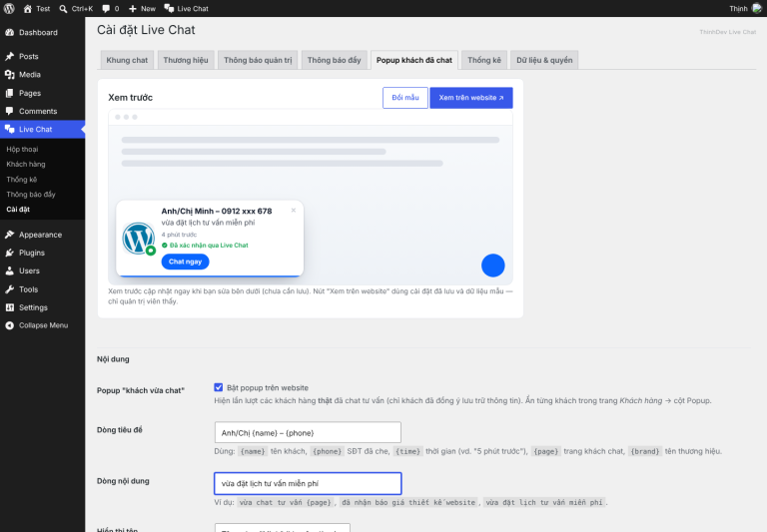The height and width of the screenshot is (532, 767).
Task: Switch to the Thông báo đẩy tab
Action: (x=335, y=60)
